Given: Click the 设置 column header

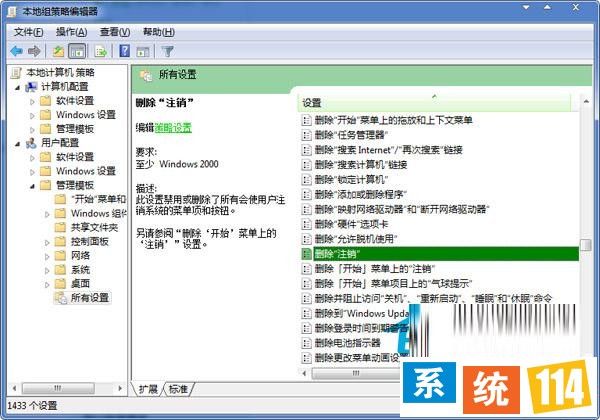Looking at the screenshot, I should [434, 103].
